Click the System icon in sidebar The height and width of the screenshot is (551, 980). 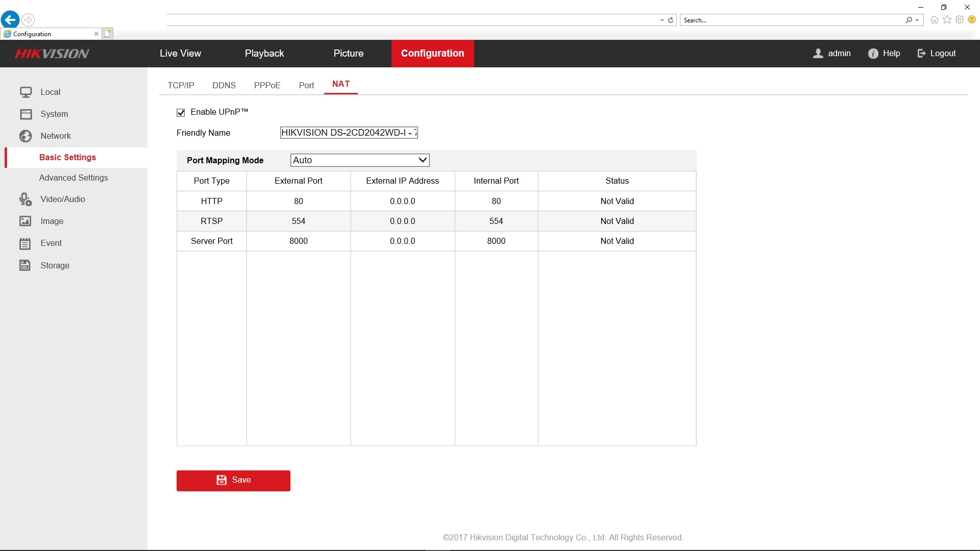tap(26, 114)
